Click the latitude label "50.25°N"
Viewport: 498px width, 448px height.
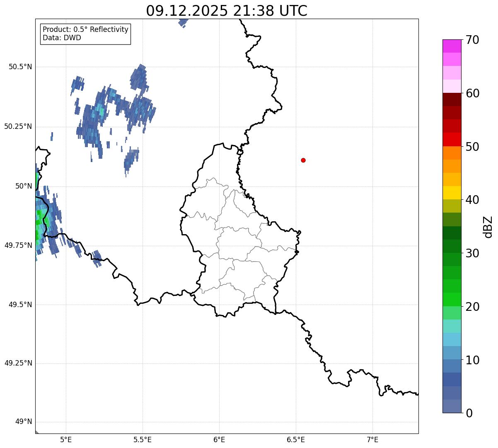click(x=18, y=126)
